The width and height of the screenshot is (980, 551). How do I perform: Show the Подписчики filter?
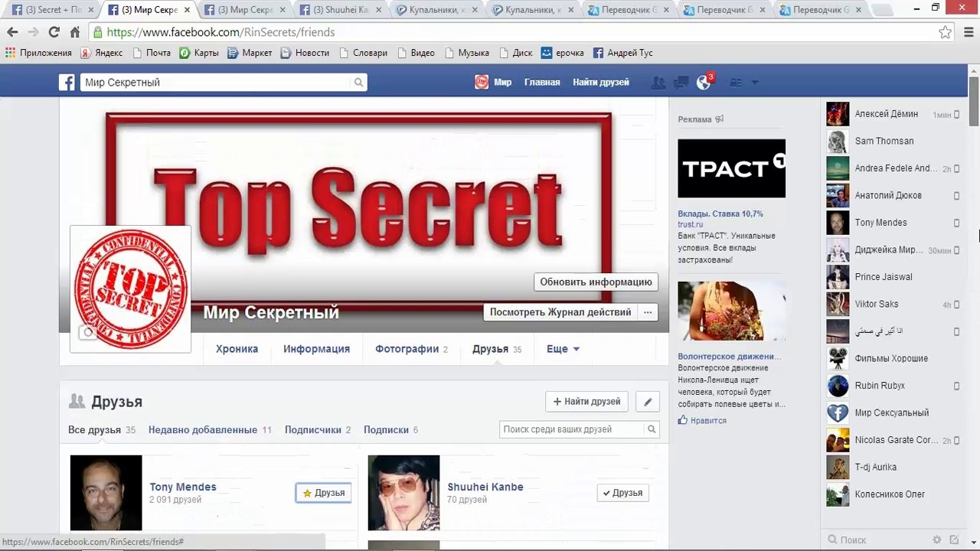coord(318,430)
